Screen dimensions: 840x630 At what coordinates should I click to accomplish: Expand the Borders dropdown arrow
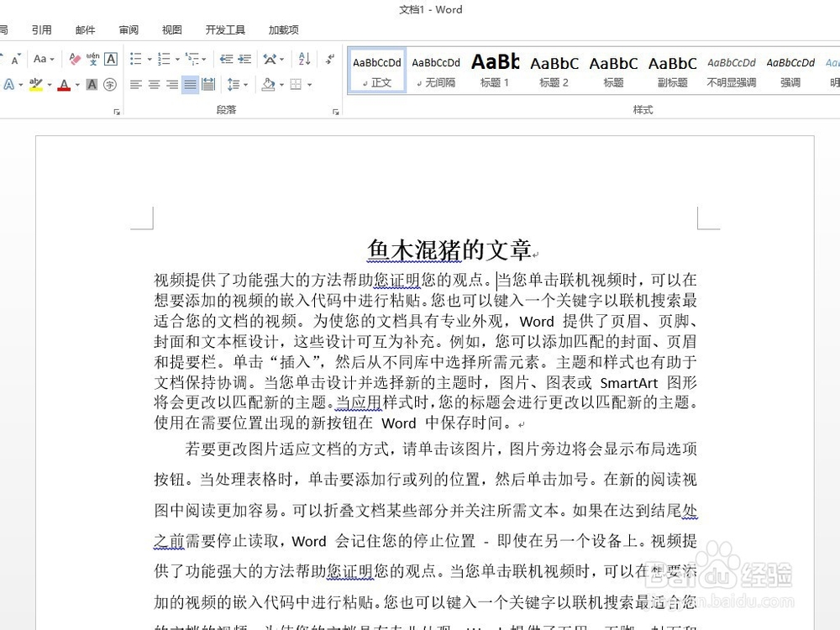(x=310, y=85)
